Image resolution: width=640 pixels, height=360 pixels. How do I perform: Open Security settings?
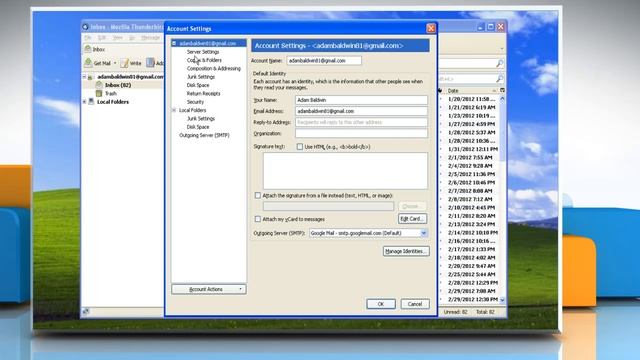pos(195,102)
